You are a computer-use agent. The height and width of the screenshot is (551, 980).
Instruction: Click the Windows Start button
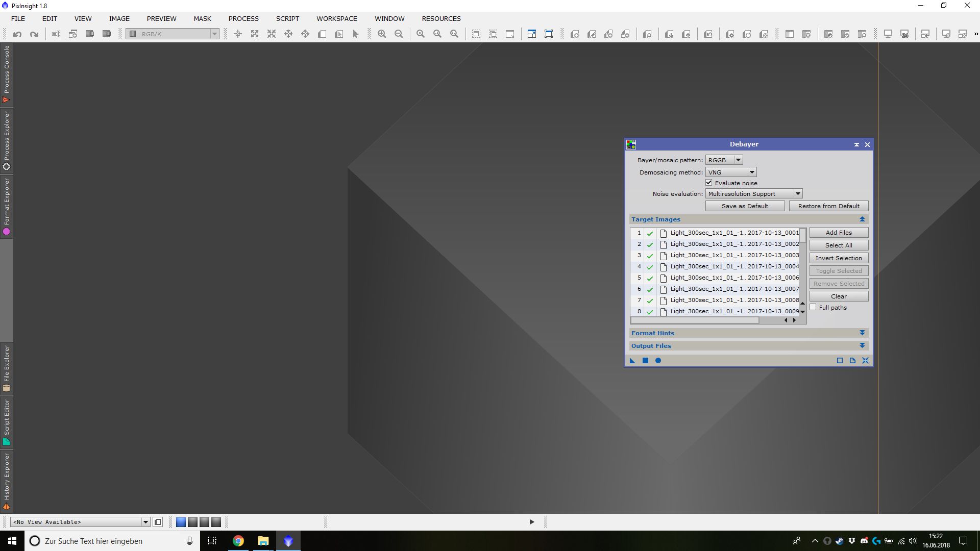[12, 541]
